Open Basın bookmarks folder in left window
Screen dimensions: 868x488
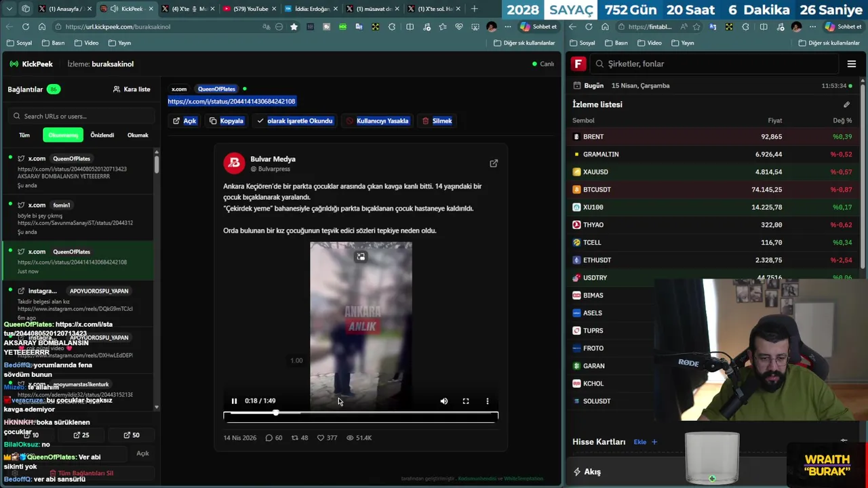[x=53, y=43]
